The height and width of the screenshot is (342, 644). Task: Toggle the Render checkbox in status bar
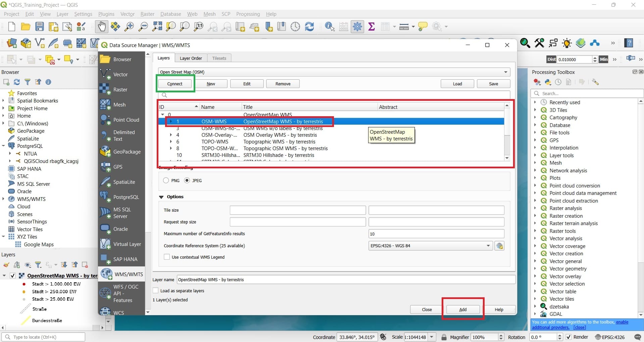pyautogui.click(x=568, y=337)
